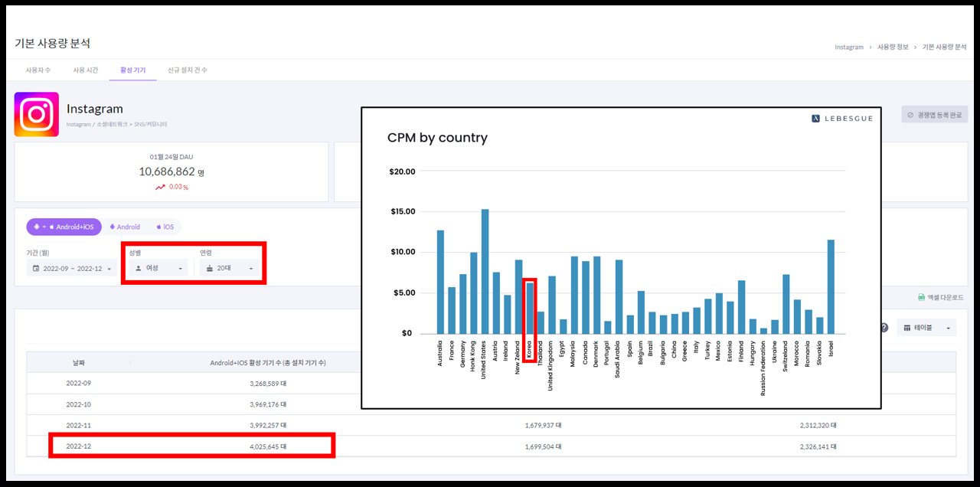Image resolution: width=980 pixels, height=487 pixels.
Task: Click Instagram in the breadcrumb
Action: [x=849, y=47]
